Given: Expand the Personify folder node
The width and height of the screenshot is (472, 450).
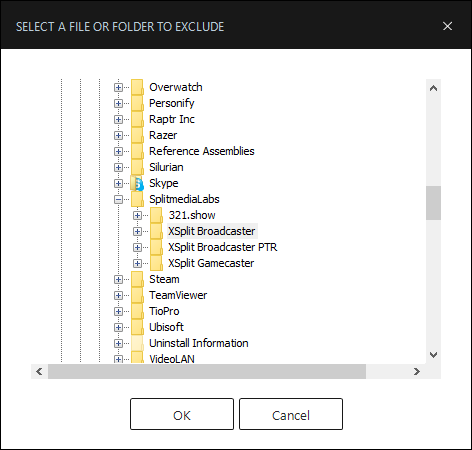Looking at the screenshot, I should click(118, 103).
